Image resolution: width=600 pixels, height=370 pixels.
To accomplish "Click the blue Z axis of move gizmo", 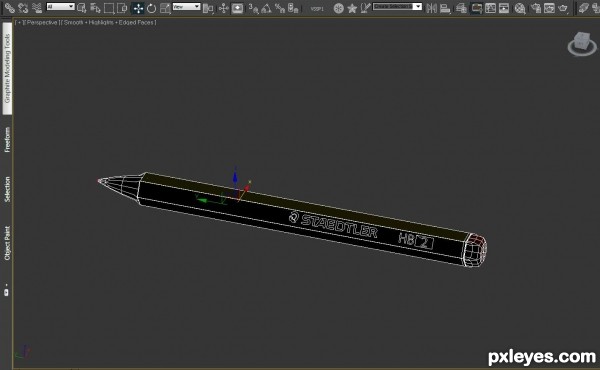I will tap(235, 178).
